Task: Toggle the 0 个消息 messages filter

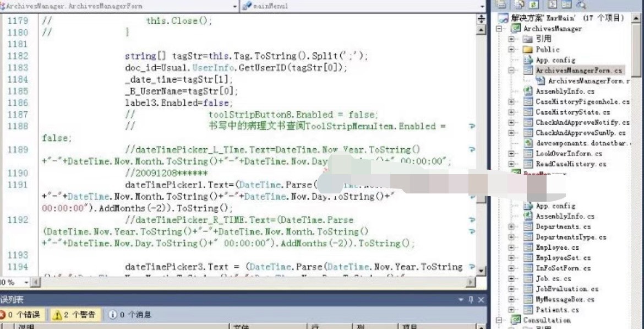Action: 130,315
